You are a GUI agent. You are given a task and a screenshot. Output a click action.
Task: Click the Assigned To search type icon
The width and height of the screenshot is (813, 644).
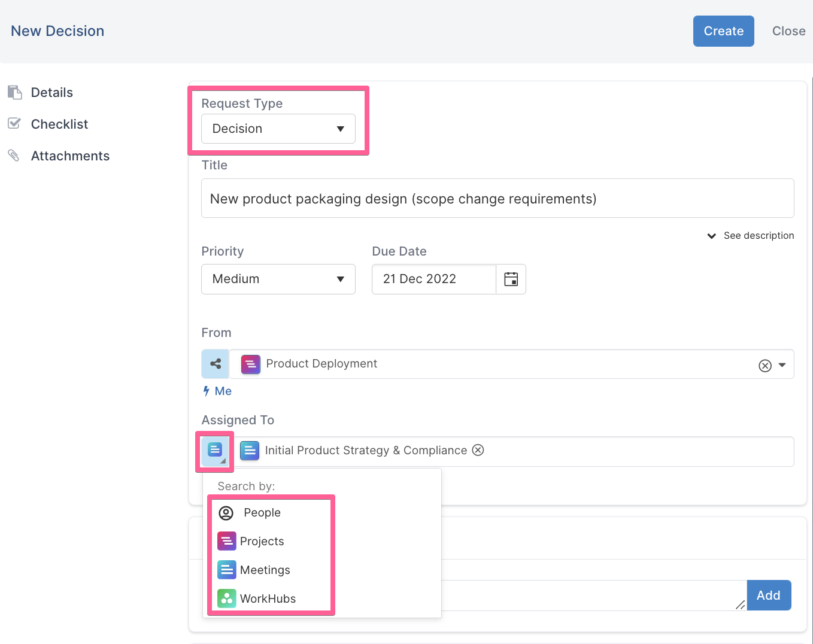[x=215, y=451]
